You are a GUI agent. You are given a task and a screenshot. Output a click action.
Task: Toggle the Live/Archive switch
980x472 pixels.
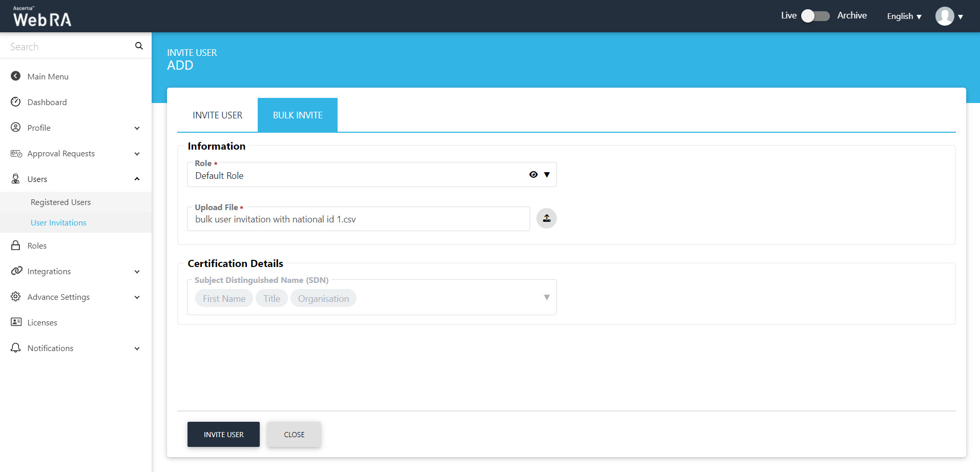(x=815, y=16)
